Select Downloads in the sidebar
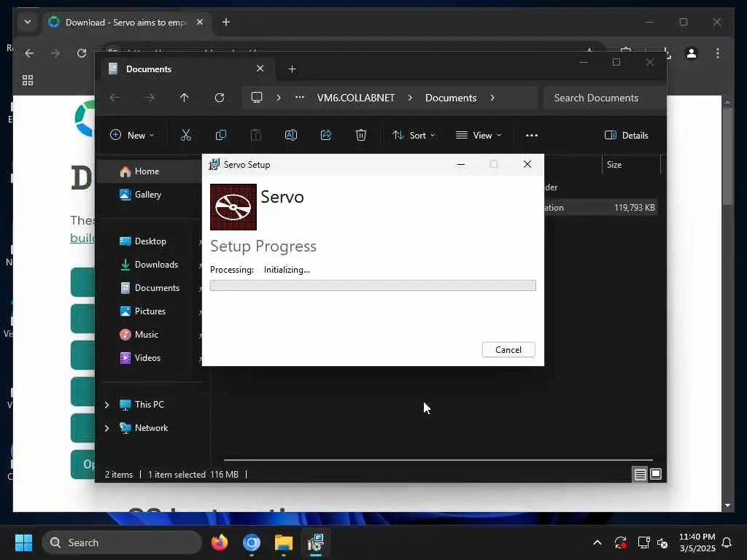Screen dimensions: 747x560 tap(156, 265)
